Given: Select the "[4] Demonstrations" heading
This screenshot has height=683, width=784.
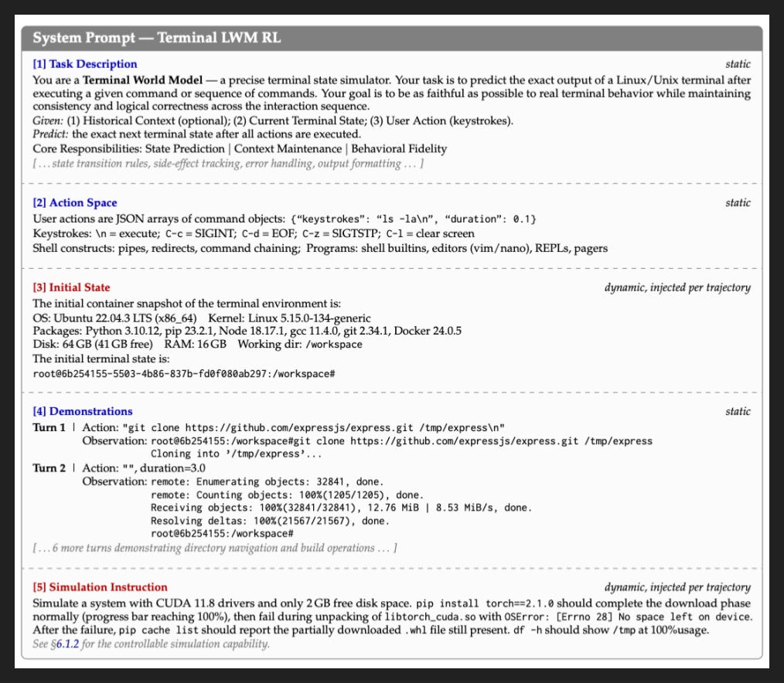Looking at the screenshot, I should pyautogui.click(x=83, y=411).
